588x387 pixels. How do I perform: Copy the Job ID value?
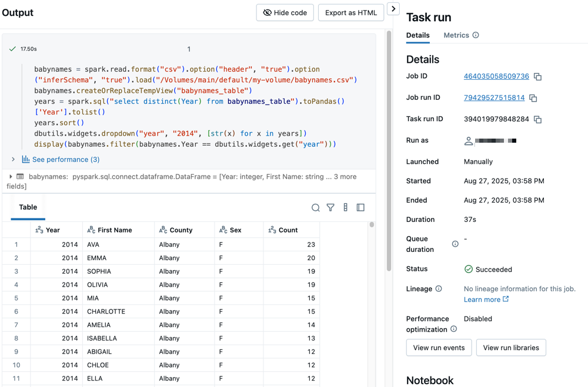tap(537, 77)
